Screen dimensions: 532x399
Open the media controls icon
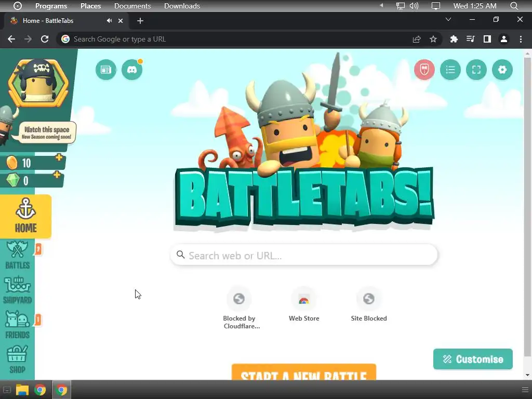pos(470,39)
